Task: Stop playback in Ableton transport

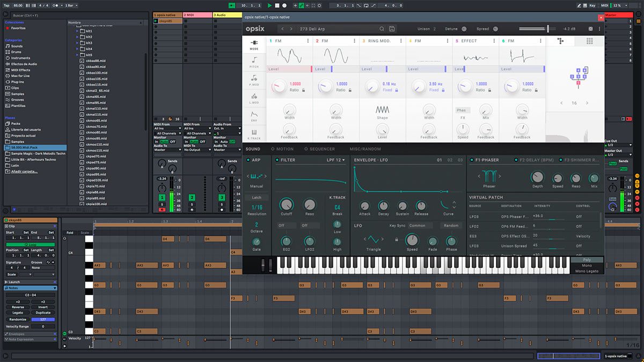Action: coord(277,5)
